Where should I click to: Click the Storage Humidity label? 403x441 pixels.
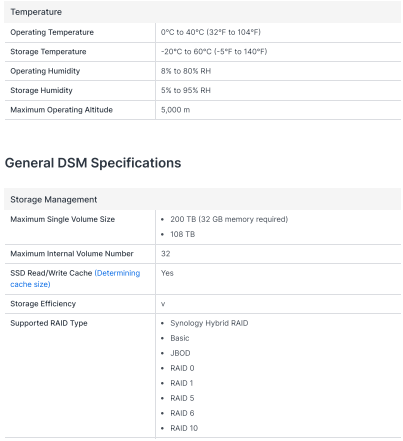[x=41, y=90]
